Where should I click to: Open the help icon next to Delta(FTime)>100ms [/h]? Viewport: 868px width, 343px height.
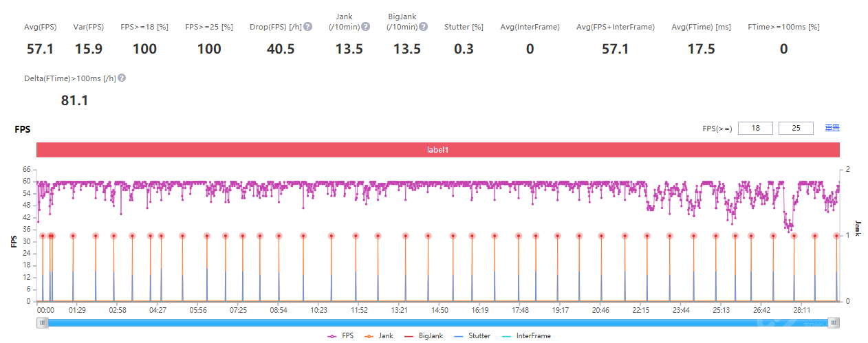pyautogui.click(x=122, y=78)
